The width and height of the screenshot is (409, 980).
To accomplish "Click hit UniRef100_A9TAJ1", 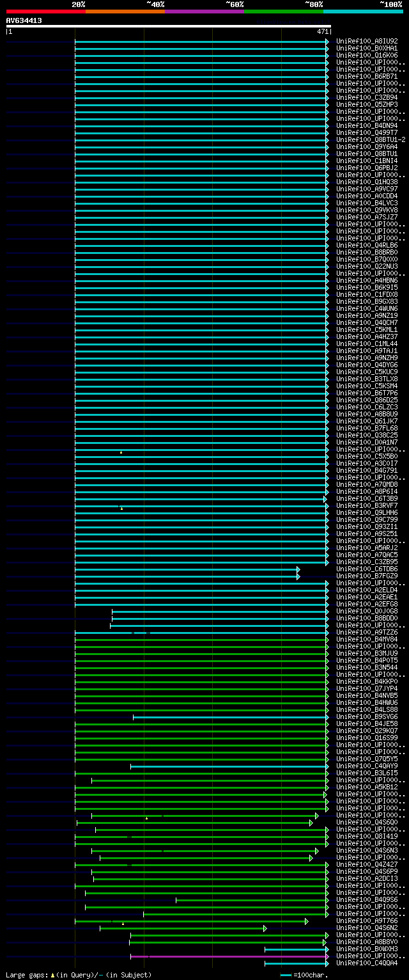I will pyautogui.click(x=367, y=351).
